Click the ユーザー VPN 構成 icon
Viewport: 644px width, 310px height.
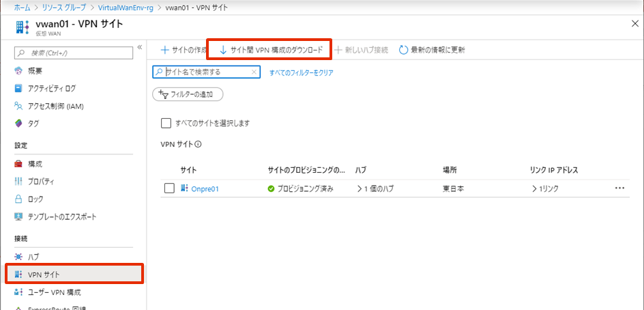18,292
